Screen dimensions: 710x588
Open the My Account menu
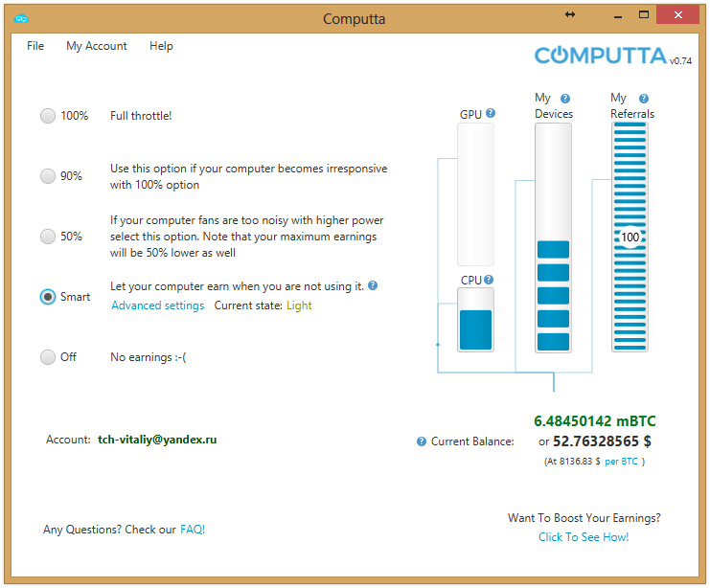(97, 46)
